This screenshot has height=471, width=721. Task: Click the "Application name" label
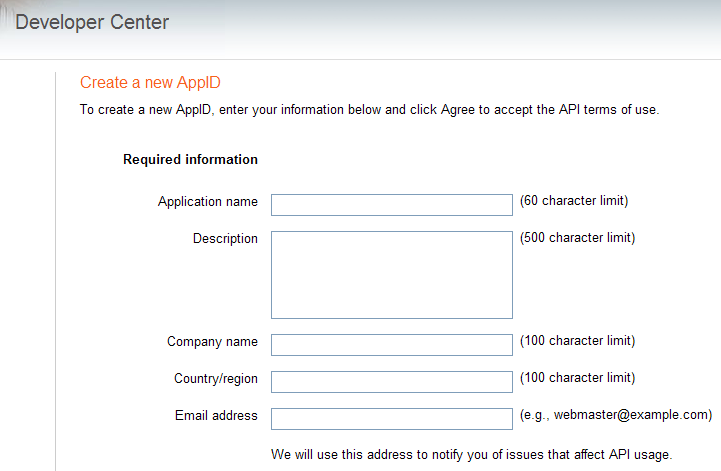(208, 202)
